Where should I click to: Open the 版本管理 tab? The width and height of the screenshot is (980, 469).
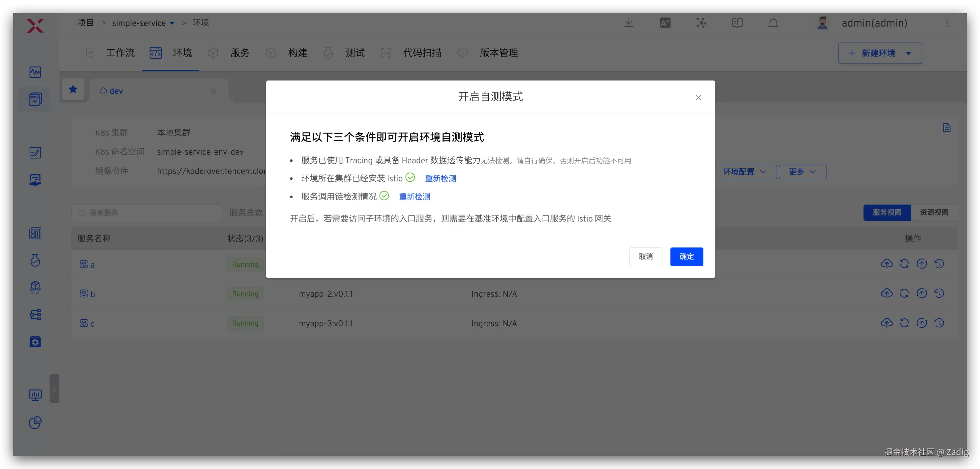(x=487, y=53)
